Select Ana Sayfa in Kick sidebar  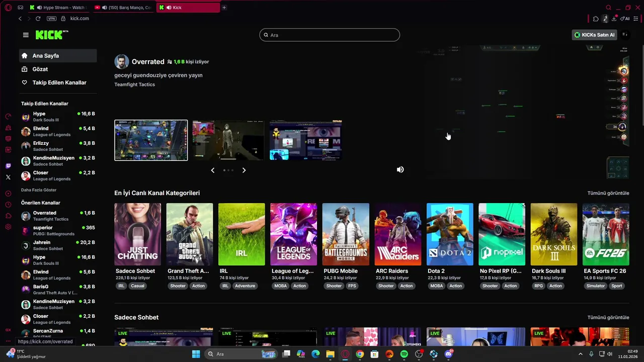(58, 56)
